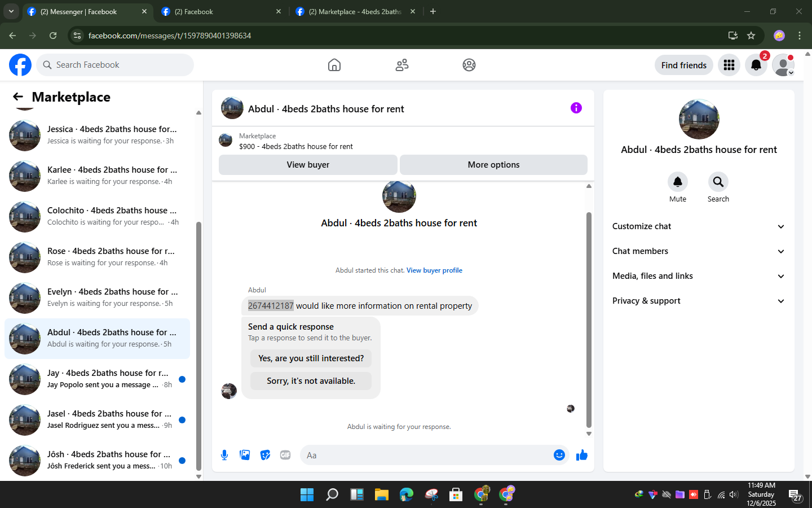Open Windows Start menu

click(307, 494)
